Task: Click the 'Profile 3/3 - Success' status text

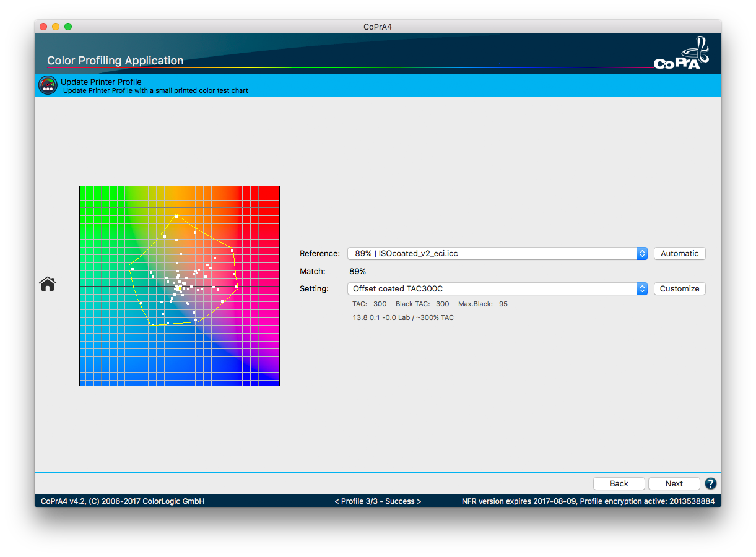Action: point(378,501)
